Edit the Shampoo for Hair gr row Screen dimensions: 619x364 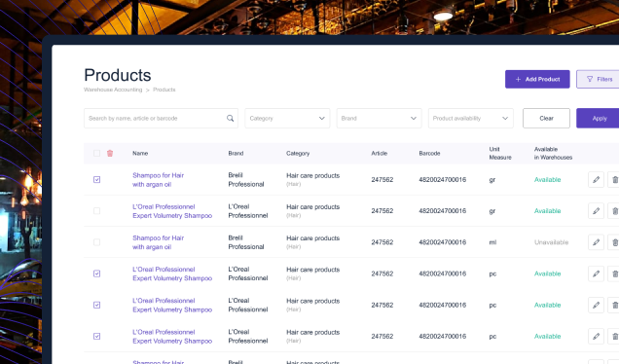(596, 180)
